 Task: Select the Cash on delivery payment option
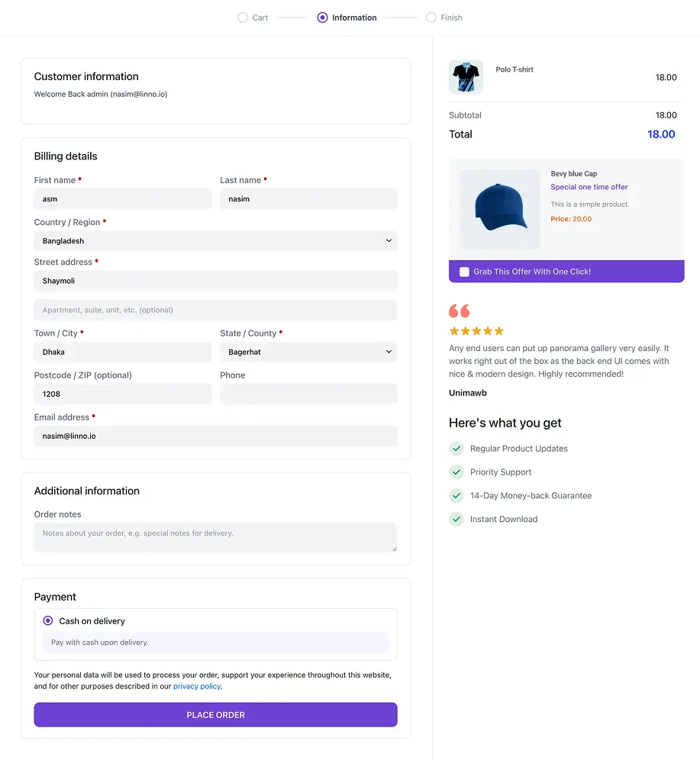pos(47,620)
